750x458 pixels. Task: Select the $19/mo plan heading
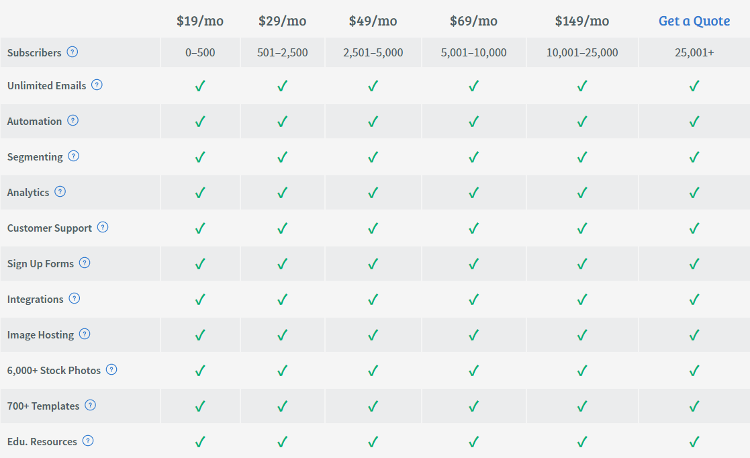200,21
